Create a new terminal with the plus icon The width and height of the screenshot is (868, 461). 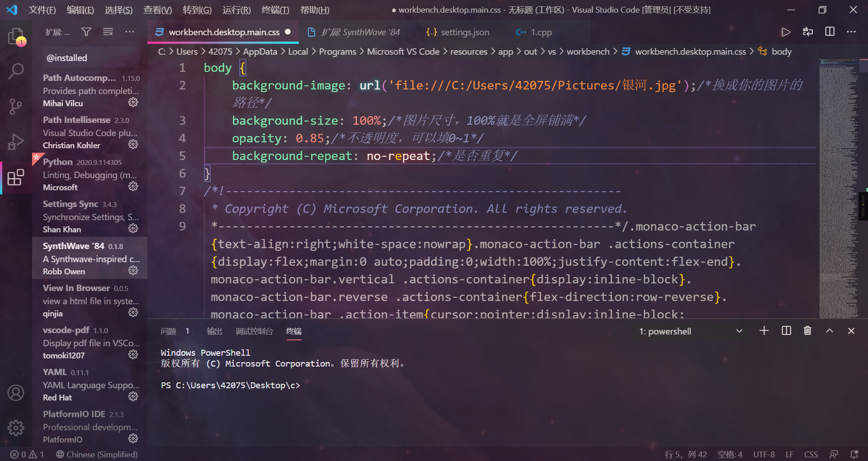(764, 331)
